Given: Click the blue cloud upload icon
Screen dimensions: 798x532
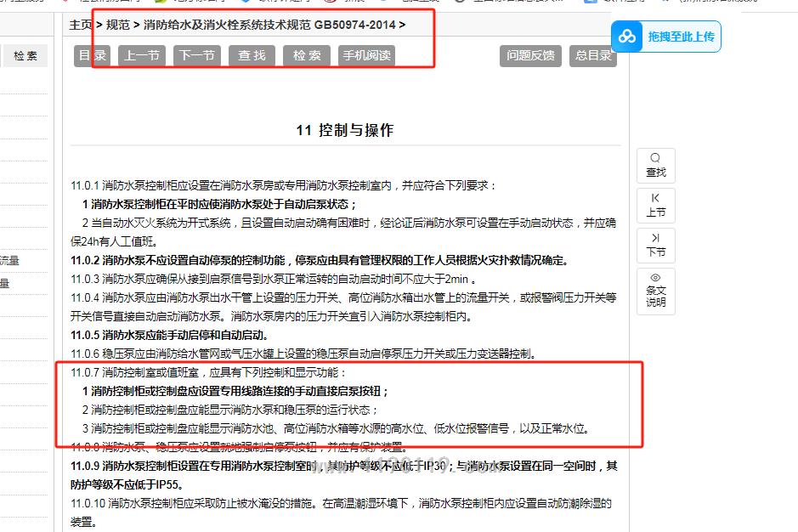Looking at the screenshot, I should point(627,37).
